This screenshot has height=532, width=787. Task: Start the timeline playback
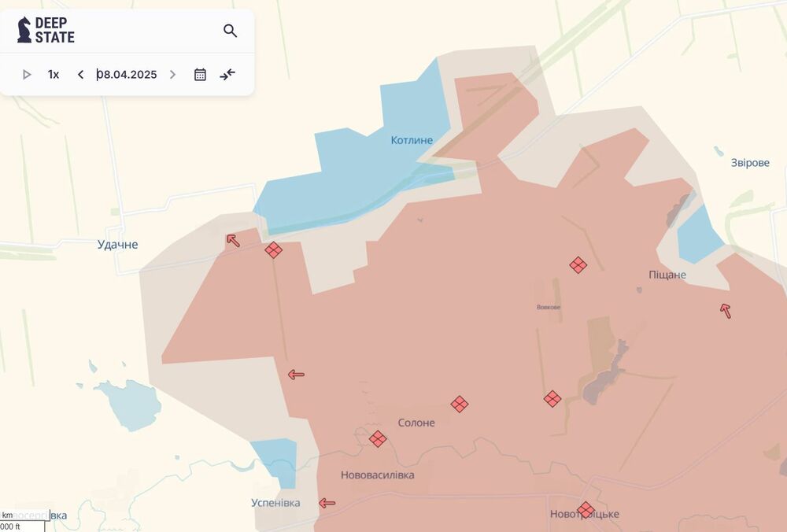(27, 75)
